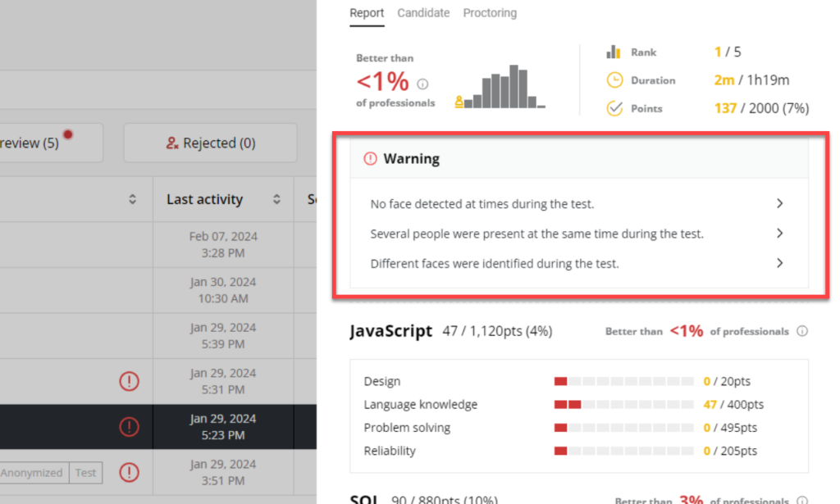Expand the 'No face detected' warning entry
Viewport: 840px width, 504px height.
(778, 203)
